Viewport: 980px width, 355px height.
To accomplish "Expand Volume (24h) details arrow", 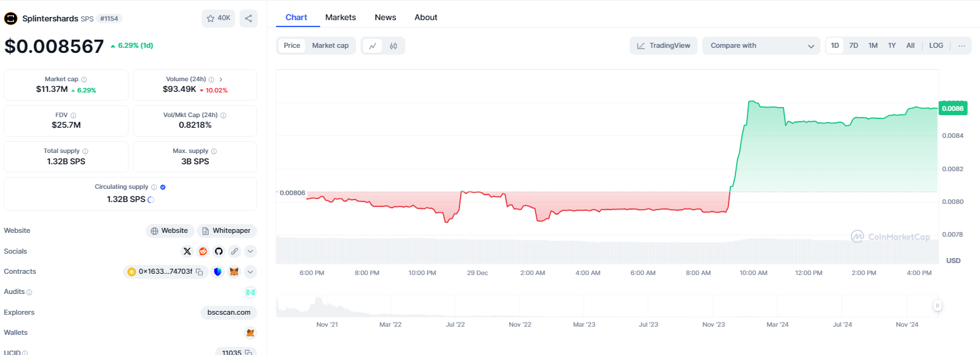I will coord(221,79).
